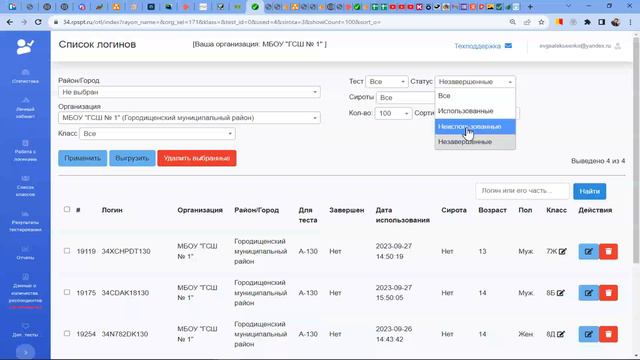This screenshot has width=640, height=360.
Task: Click the Выгрузить button
Action: 132,158
